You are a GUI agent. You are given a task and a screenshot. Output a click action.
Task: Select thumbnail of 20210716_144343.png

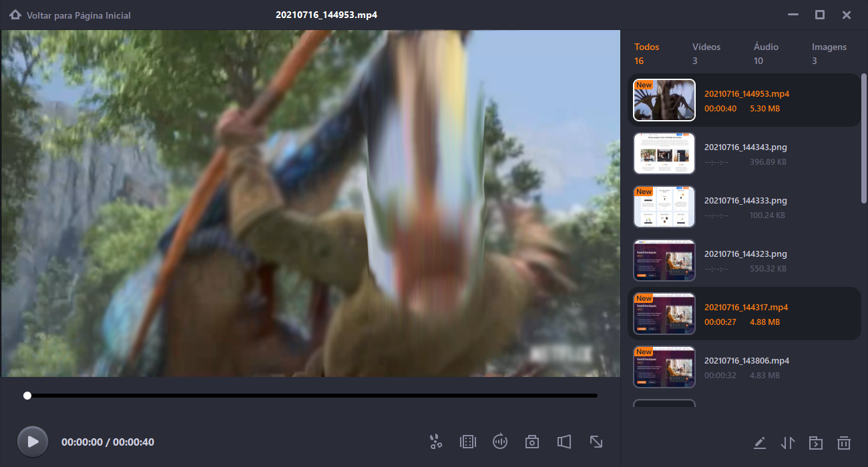(664, 153)
